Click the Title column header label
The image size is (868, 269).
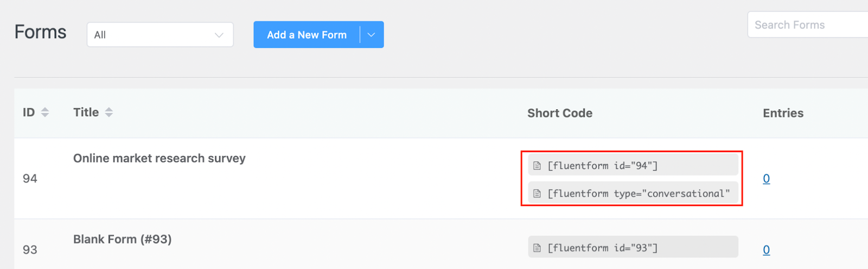coord(86,112)
